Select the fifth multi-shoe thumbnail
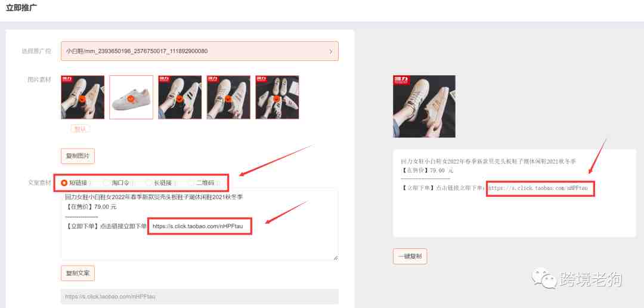The height and width of the screenshot is (308, 644). point(277,97)
